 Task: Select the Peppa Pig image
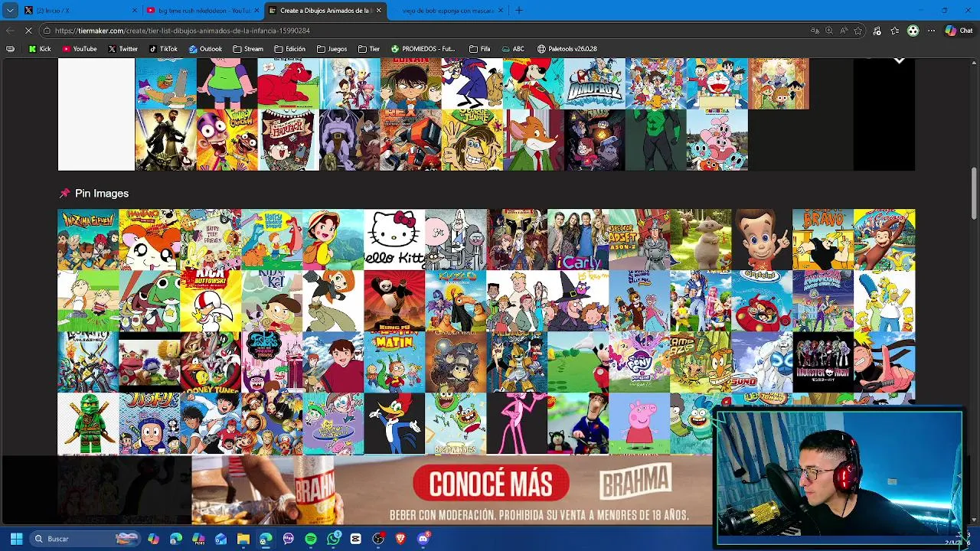click(639, 423)
